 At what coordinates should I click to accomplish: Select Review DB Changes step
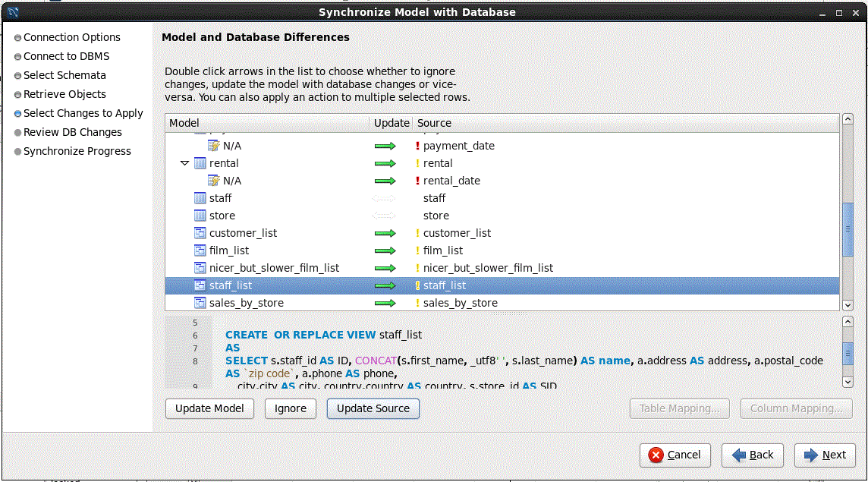(x=72, y=132)
